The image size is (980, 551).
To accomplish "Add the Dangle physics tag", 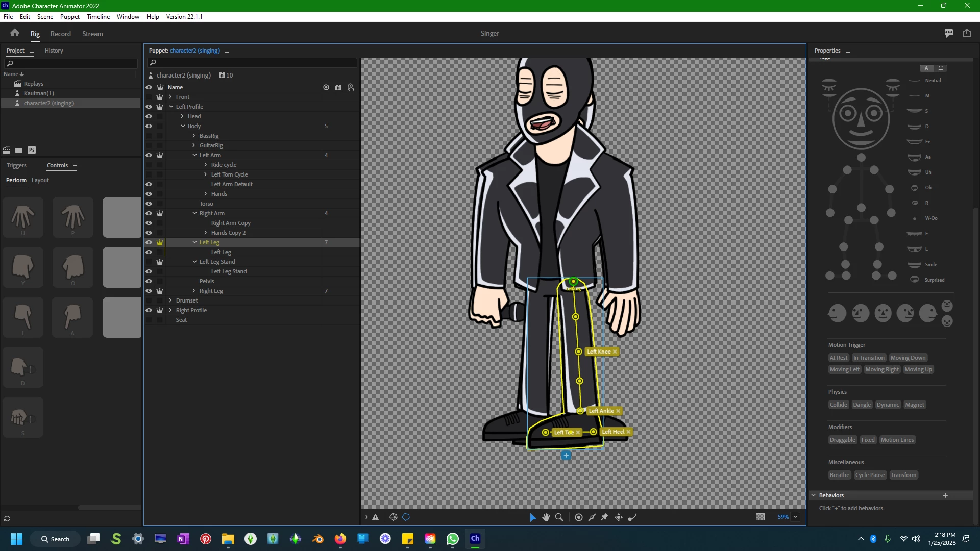I will pyautogui.click(x=862, y=405).
